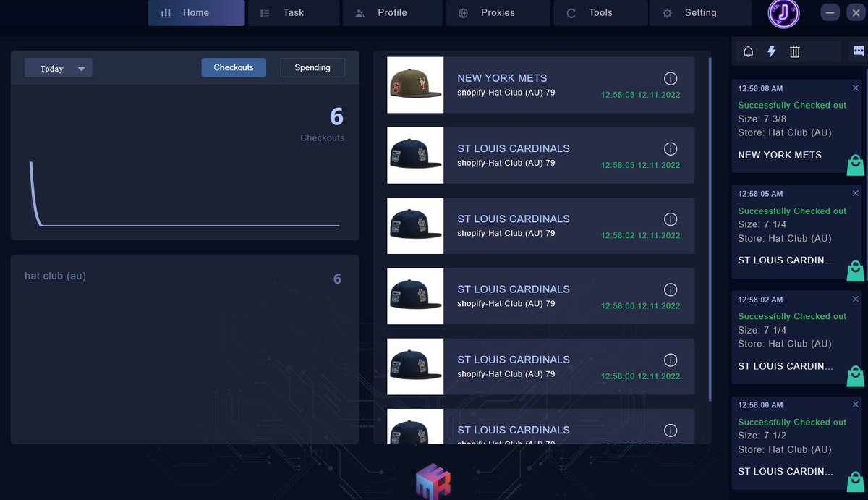Open the chat bubble icon
868x500 pixels.
tap(859, 51)
